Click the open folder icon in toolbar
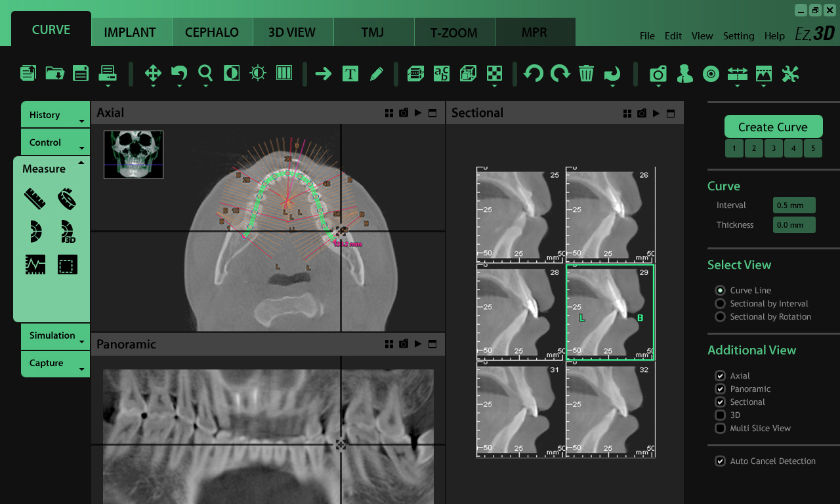Screen dimensions: 840x504 click(54, 73)
